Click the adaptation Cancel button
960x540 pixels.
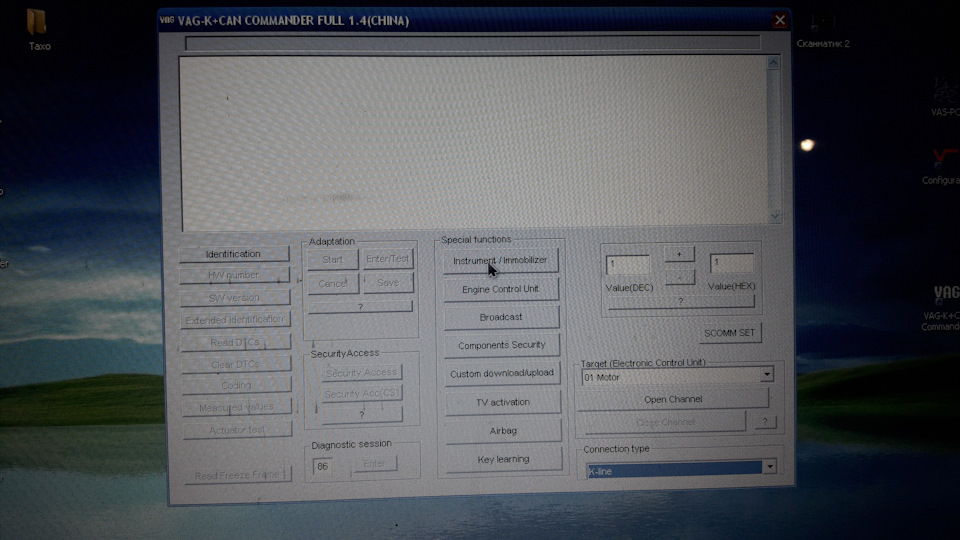[x=333, y=283]
